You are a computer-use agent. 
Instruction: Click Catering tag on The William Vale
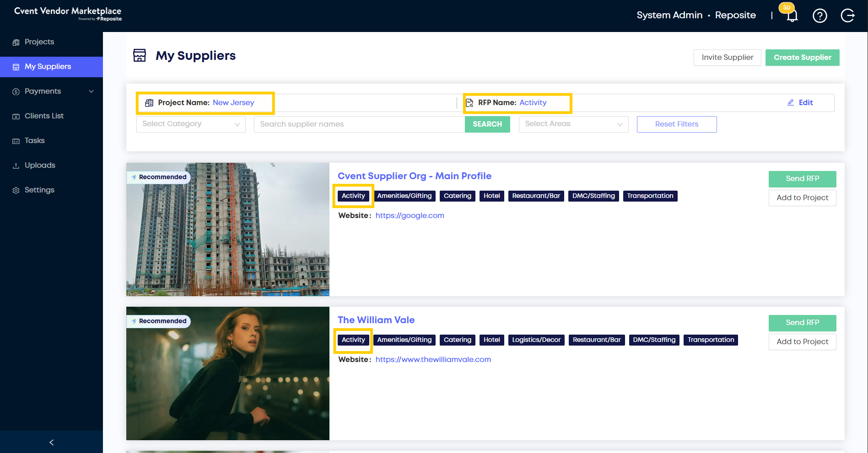point(458,340)
